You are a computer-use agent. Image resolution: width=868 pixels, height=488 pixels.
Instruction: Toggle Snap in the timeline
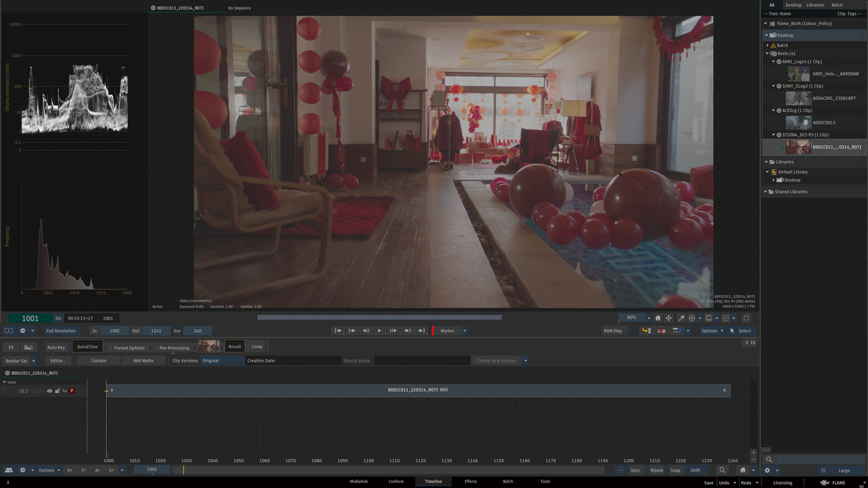point(675,470)
